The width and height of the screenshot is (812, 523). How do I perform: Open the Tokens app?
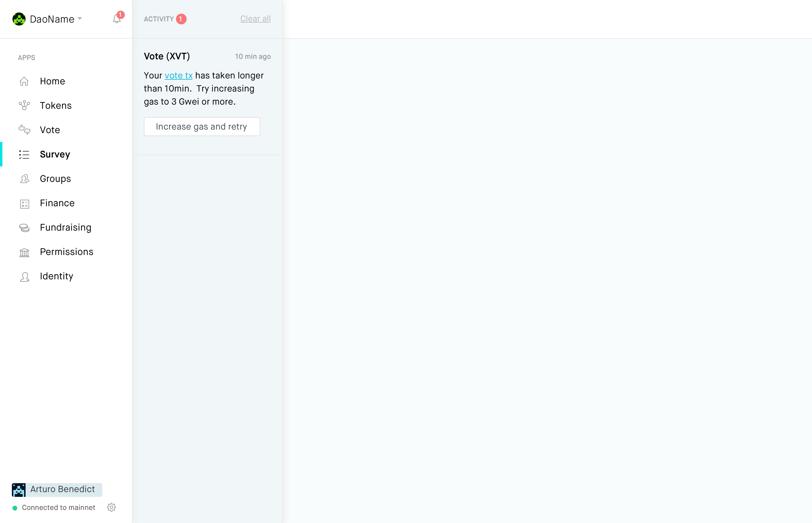pos(56,105)
